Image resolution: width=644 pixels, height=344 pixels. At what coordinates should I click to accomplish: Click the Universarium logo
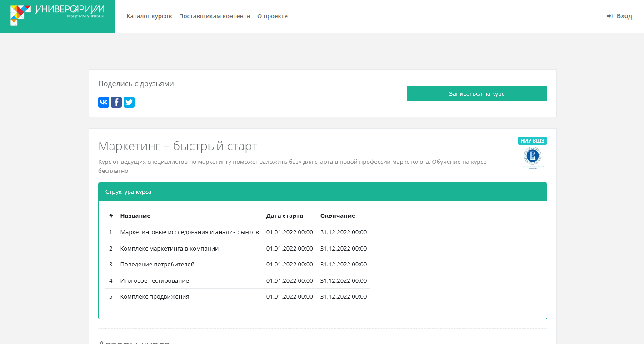(x=57, y=16)
